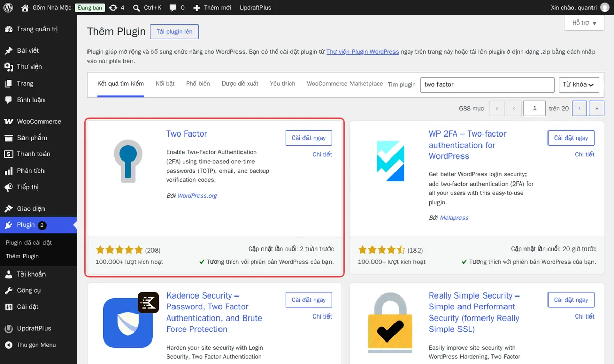This screenshot has width=614, height=364.
Task: Open Chi tiết for Really Simple Security
Action: tap(584, 316)
